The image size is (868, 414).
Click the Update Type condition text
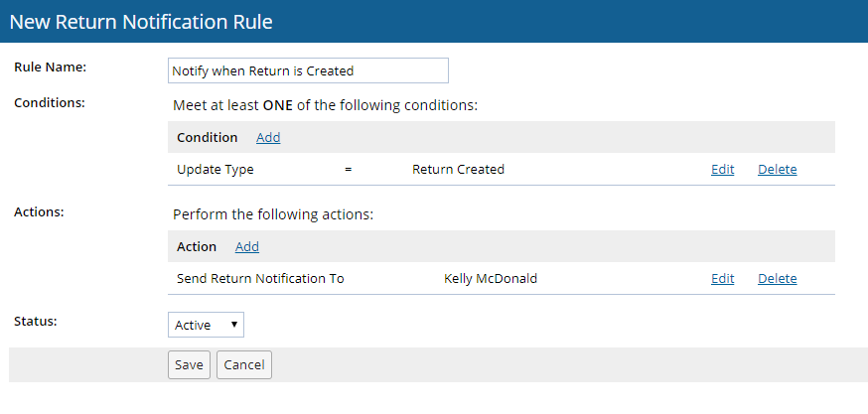pos(216,170)
